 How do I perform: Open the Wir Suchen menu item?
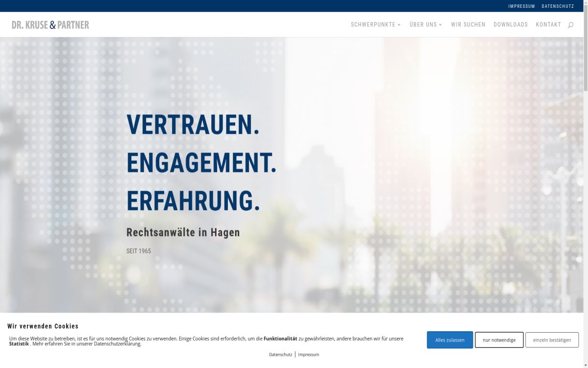click(468, 25)
